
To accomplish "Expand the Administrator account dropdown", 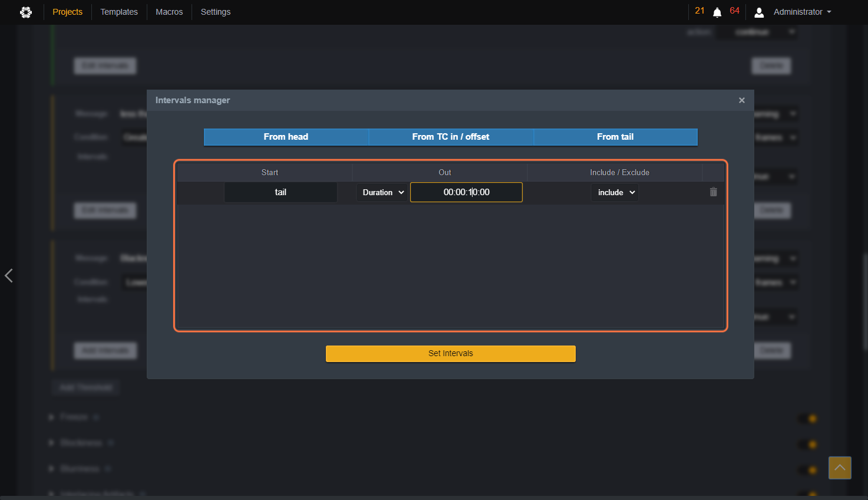I will (x=803, y=12).
